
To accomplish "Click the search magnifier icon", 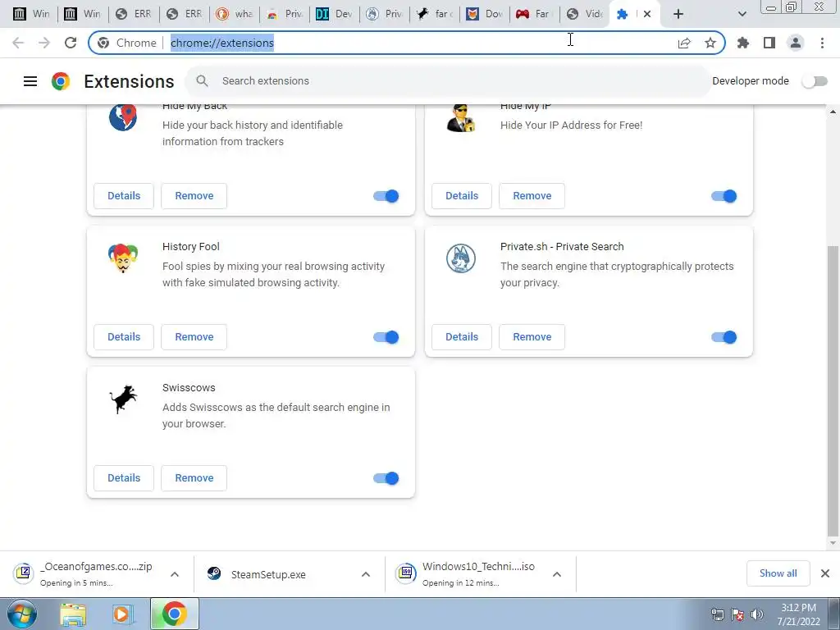I will click(202, 81).
